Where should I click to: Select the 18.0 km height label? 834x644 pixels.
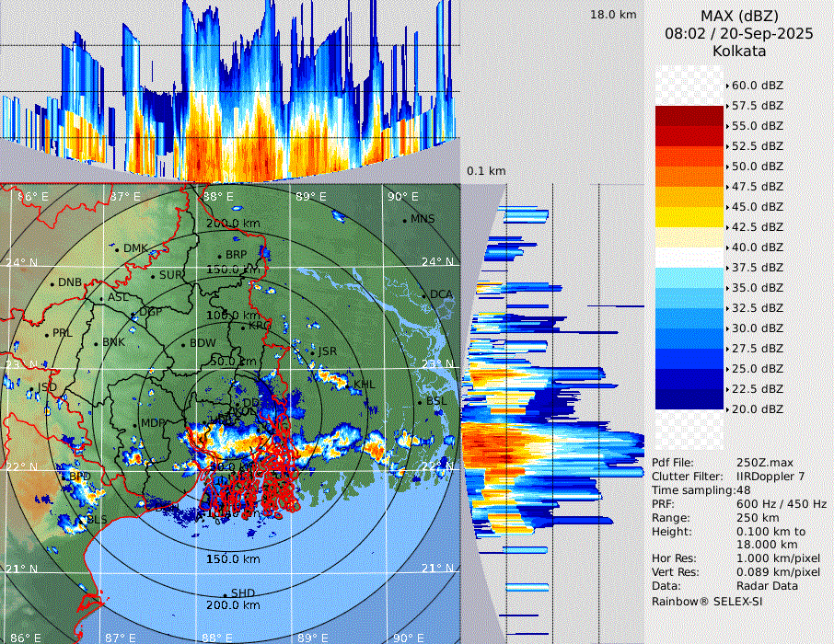point(612,15)
